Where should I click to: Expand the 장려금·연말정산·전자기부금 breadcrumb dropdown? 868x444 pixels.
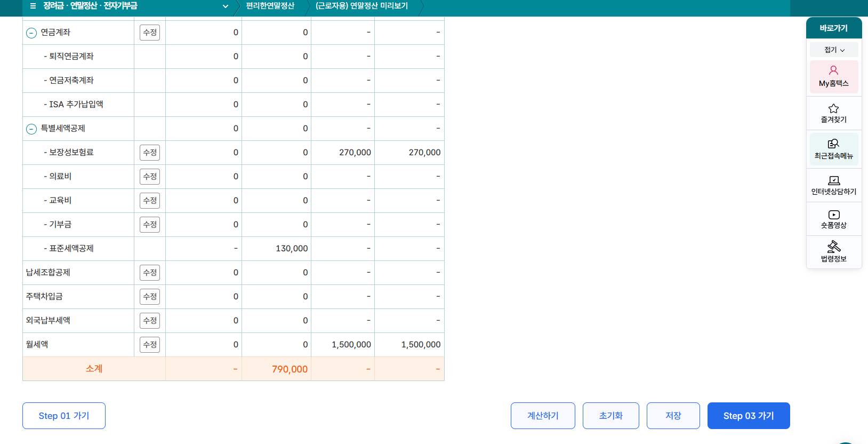[x=226, y=6]
